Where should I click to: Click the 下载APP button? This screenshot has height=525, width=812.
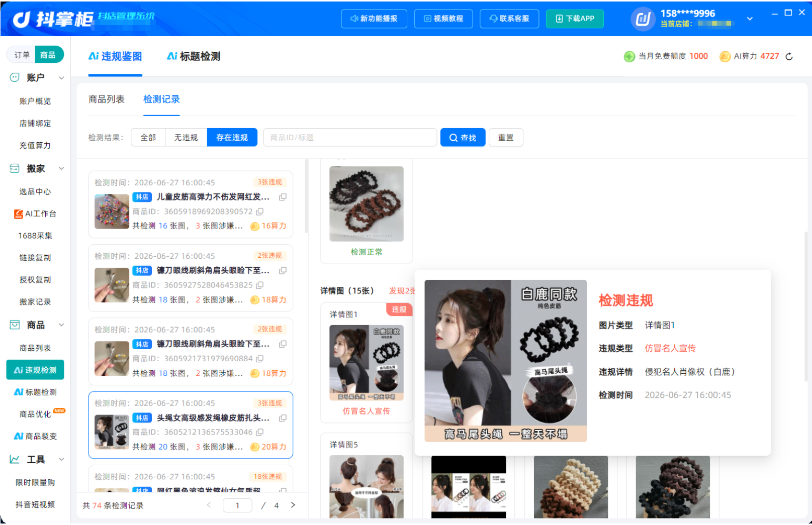tap(575, 19)
